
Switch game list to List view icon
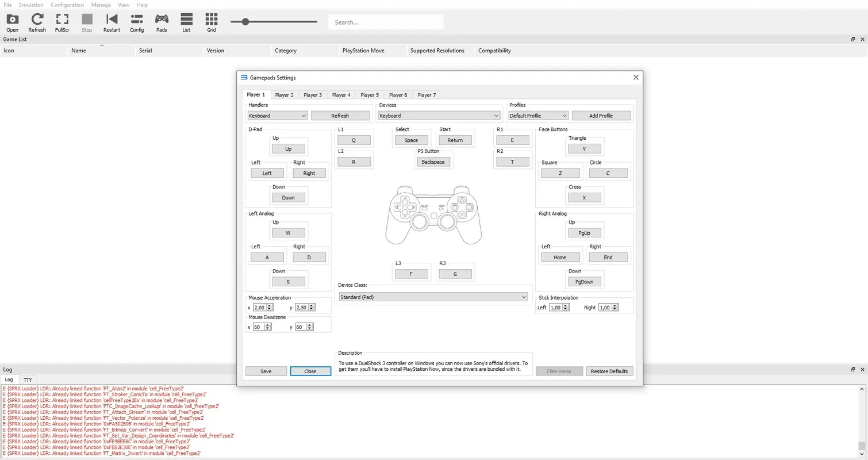pos(186,22)
